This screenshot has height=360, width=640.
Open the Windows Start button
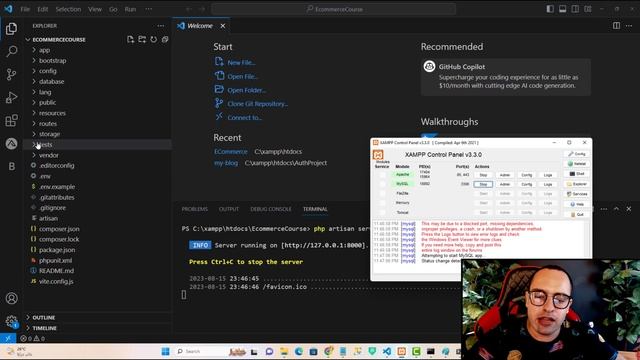[x=165, y=351]
